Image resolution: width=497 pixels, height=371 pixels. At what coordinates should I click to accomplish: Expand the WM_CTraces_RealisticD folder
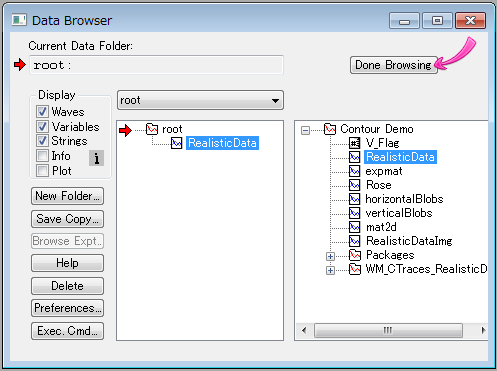click(330, 270)
